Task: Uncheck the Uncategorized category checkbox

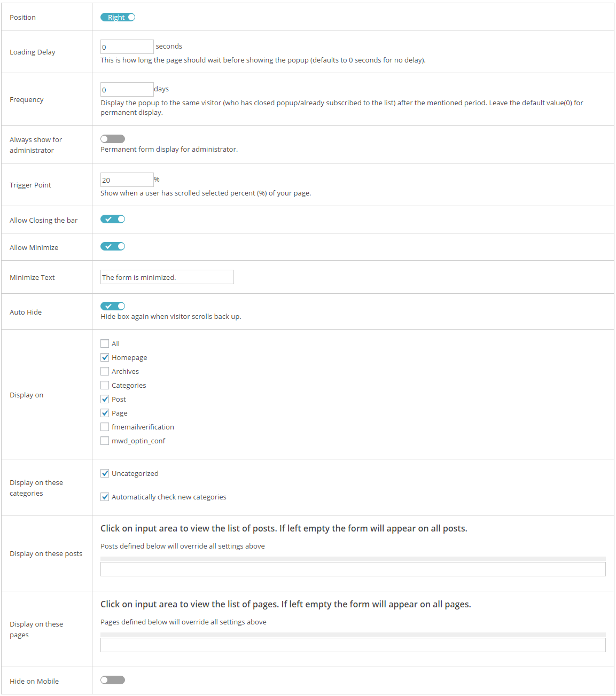Action: (x=105, y=473)
